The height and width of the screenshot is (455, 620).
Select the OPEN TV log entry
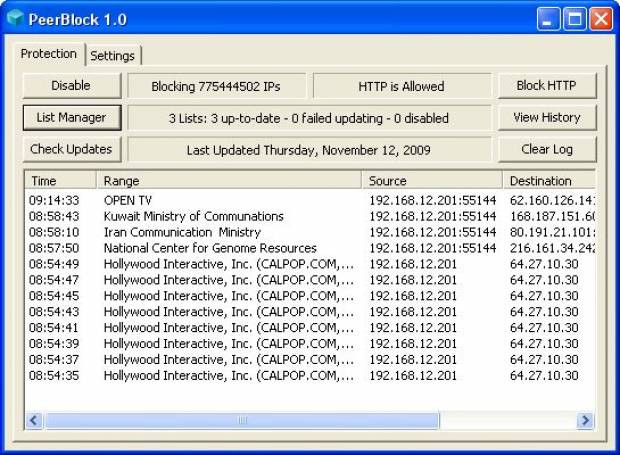click(x=310, y=200)
